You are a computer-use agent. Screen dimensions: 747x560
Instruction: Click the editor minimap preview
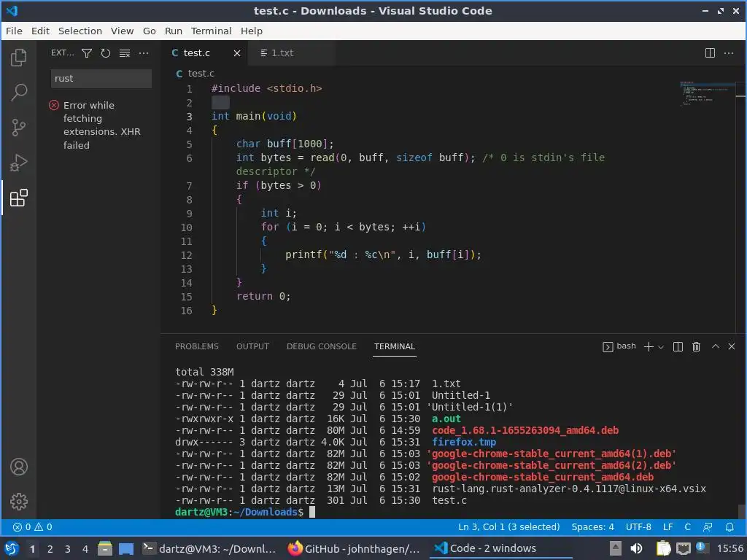707,93
